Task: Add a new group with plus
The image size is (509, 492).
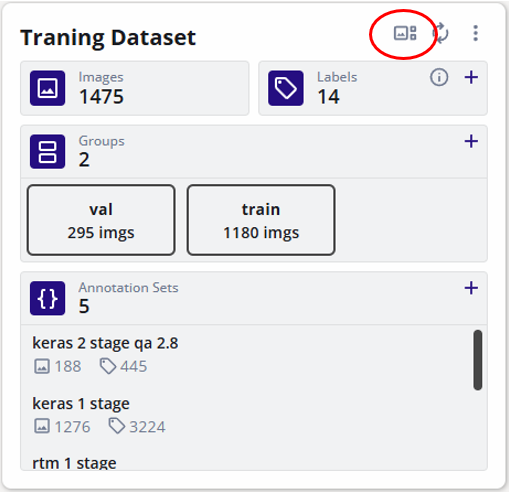Action: (x=471, y=141)
